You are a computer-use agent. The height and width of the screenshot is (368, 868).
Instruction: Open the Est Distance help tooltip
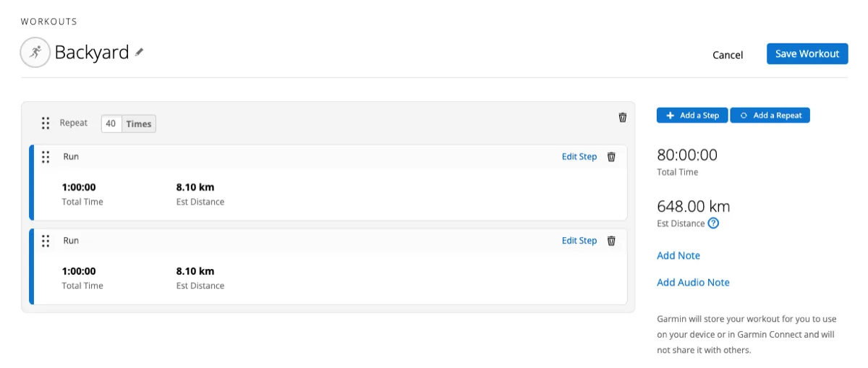point(713,223)
